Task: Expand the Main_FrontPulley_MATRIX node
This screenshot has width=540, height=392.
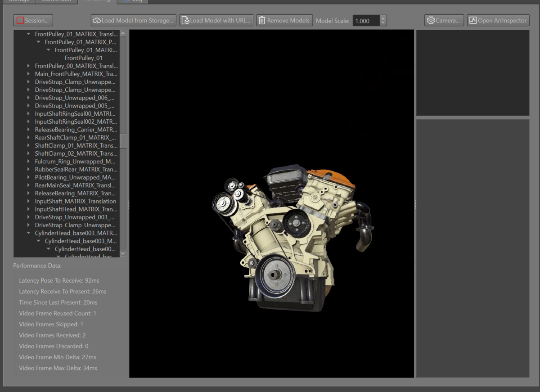Action: pyautogui.click(x=29, y=74)
